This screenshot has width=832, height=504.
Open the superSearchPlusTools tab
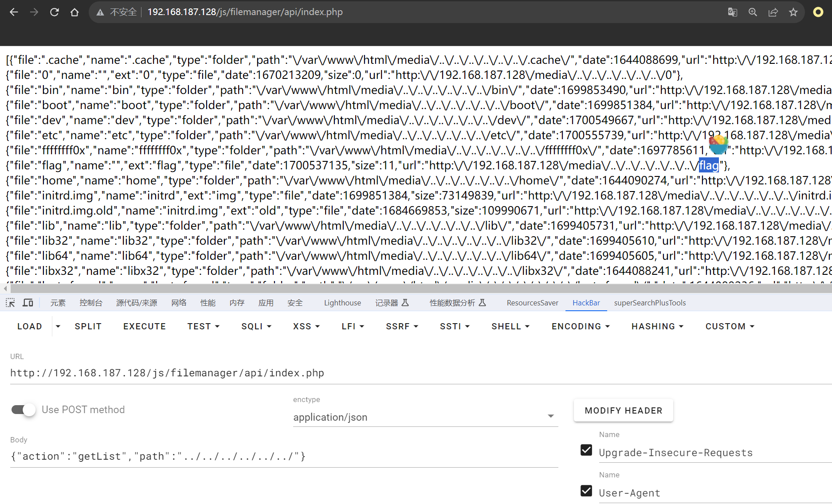point(650,303)
